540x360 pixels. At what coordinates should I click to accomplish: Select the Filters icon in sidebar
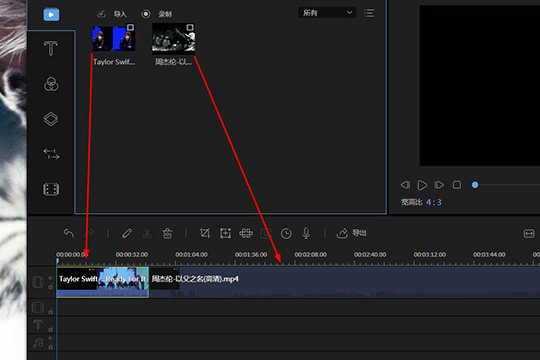[51, 84]
